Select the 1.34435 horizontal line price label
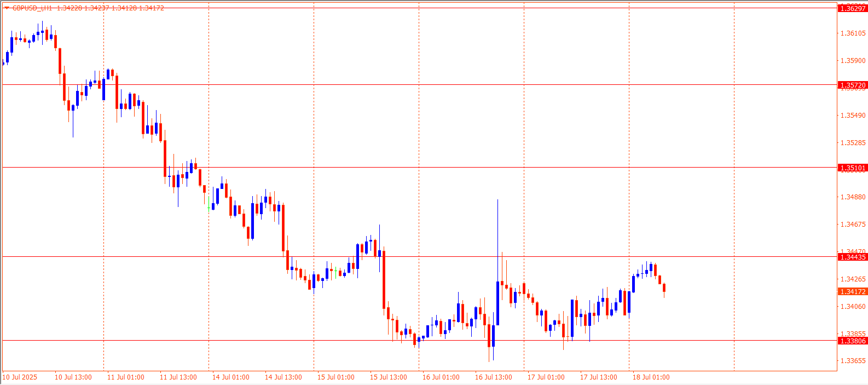The width and height of the screenshot is (868, 385). (x=853, y=257)
